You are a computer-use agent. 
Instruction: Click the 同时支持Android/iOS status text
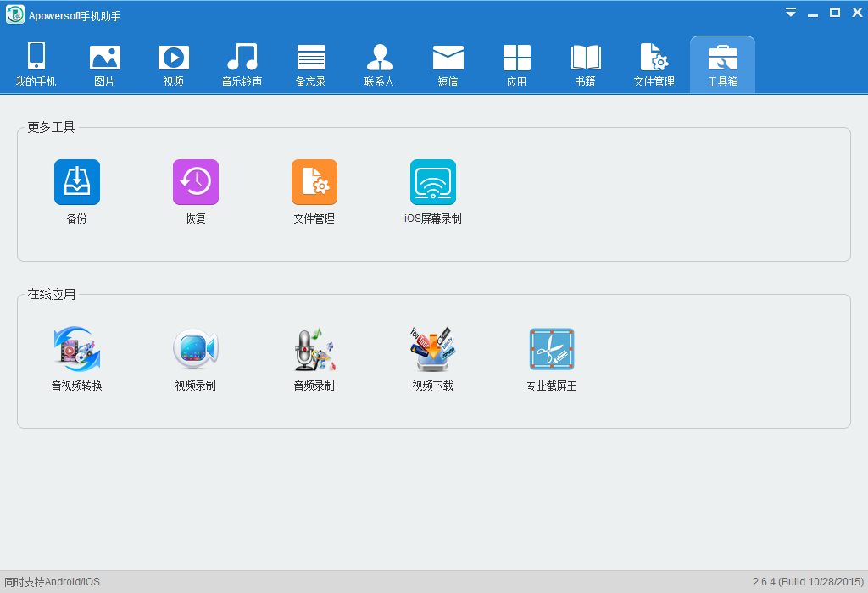(52, 582)
